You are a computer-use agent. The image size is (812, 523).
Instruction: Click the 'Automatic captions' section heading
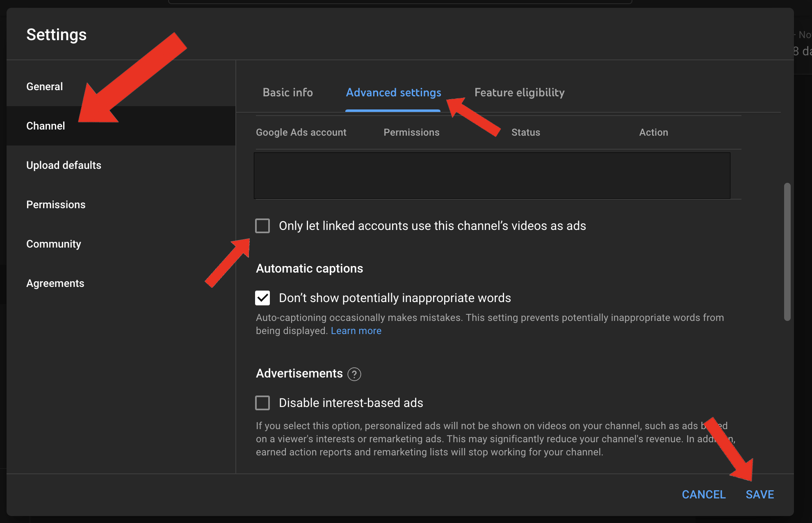tap(310, 268)
